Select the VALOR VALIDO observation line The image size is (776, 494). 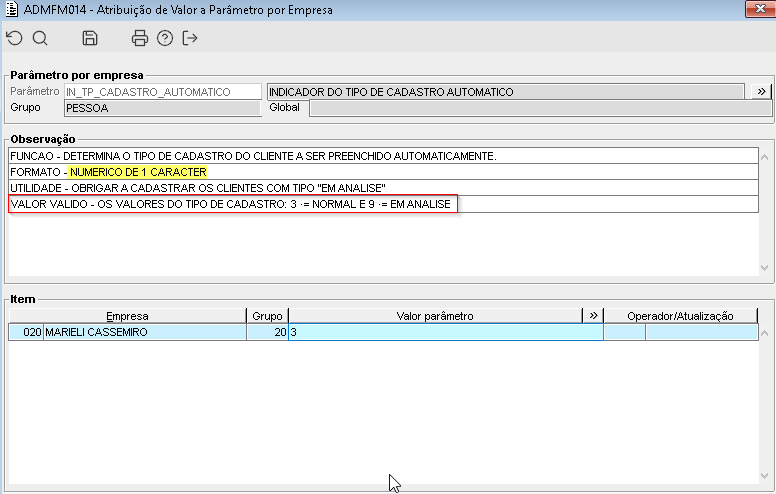[x=384, y=204]
